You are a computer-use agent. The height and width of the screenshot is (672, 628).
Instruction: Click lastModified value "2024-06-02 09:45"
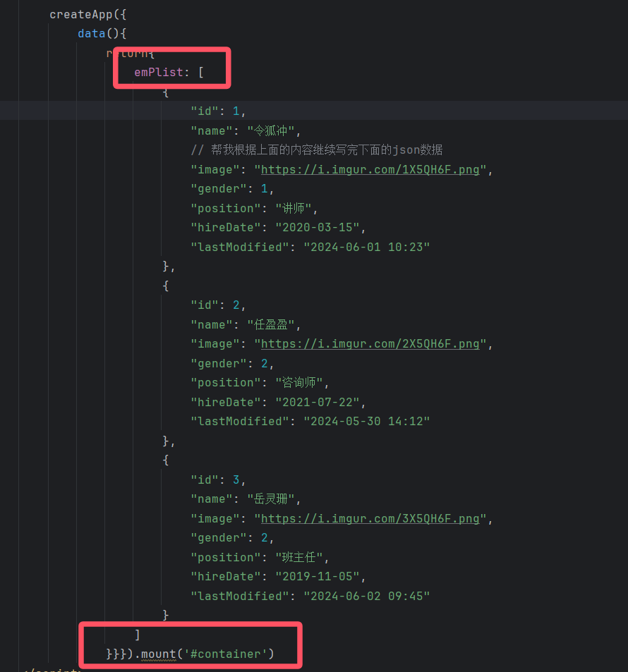point(366,596)
